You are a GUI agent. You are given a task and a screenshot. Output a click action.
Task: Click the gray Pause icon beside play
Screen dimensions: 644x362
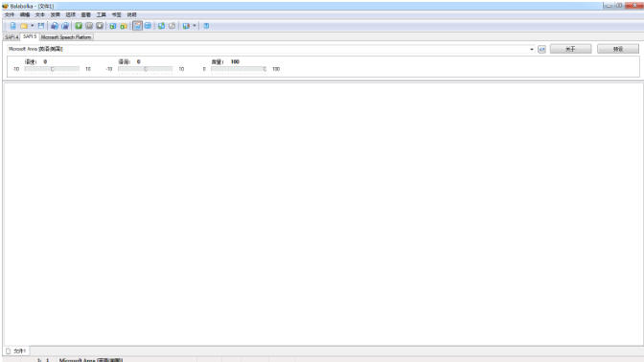89,26
